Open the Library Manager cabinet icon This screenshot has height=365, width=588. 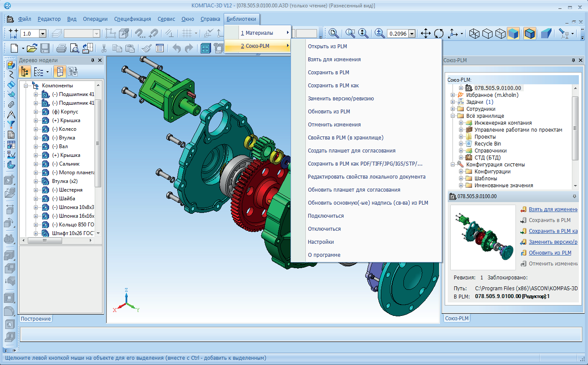coord(205,48)
